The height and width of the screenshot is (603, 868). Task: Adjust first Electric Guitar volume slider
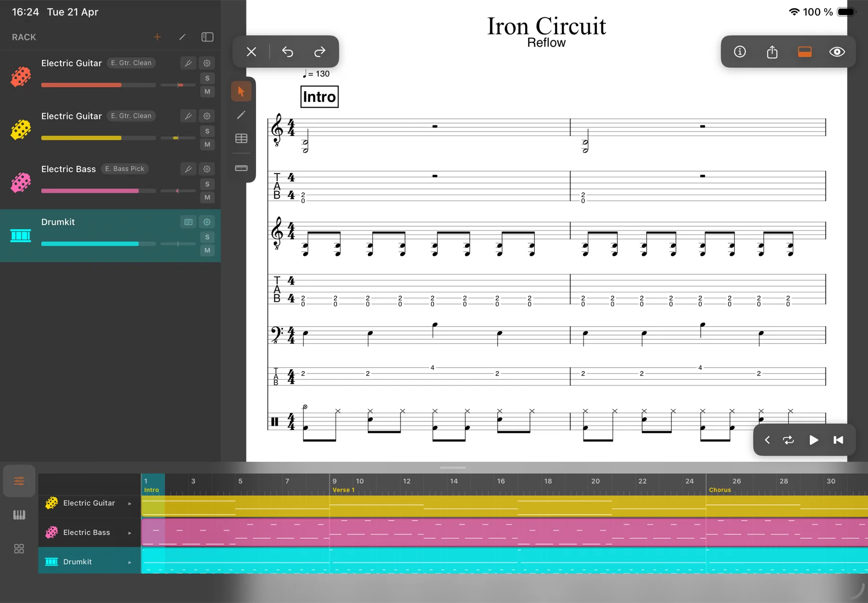coord(98,85)
